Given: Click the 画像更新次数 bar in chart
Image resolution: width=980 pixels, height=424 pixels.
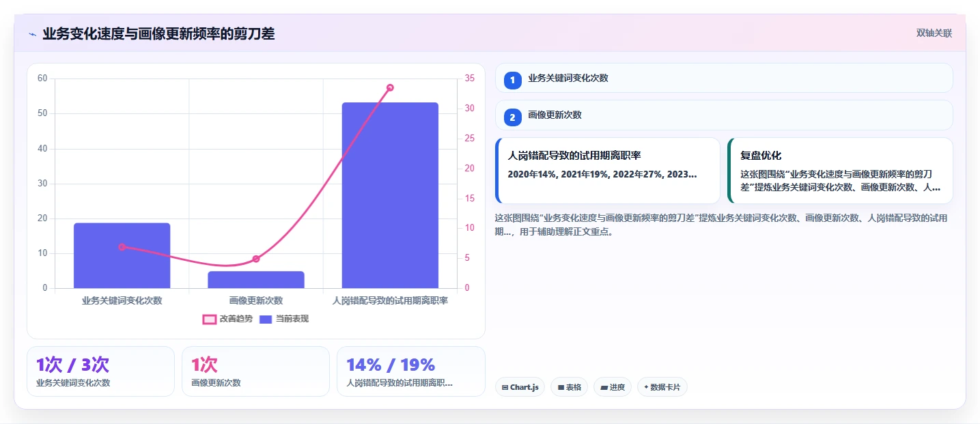Looking at the screenshot, I should click(x=256, y=280).
